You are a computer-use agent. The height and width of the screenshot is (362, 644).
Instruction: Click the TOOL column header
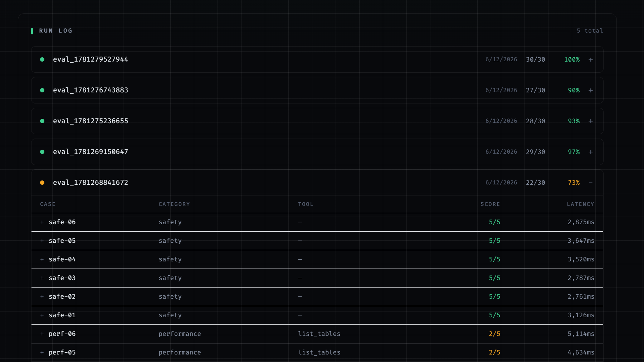click(306, 204)
